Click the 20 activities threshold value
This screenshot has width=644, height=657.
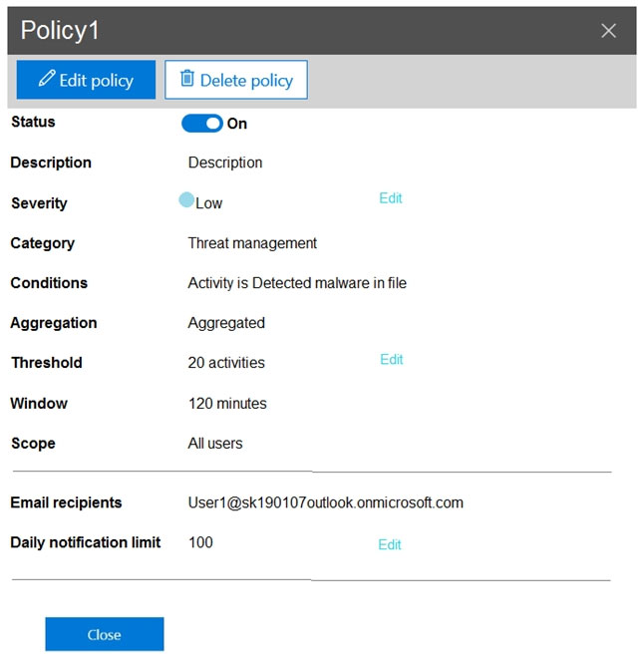click(226, 363)
